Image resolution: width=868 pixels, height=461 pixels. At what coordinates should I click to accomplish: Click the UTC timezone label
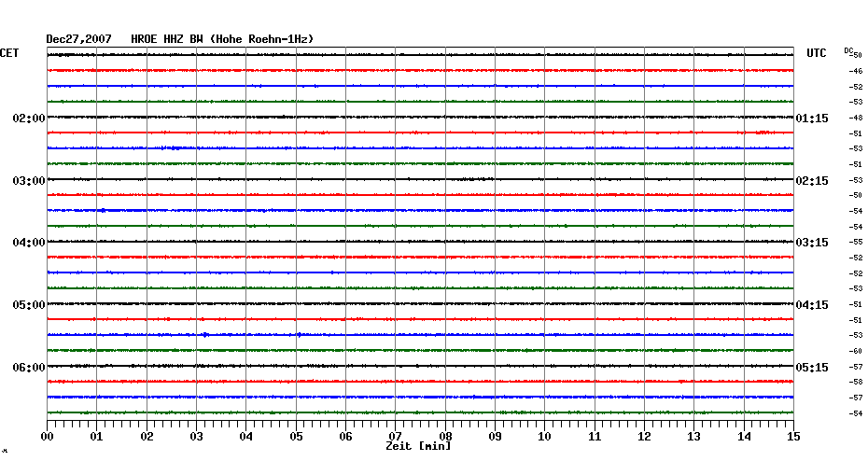(x=817, y=53)
